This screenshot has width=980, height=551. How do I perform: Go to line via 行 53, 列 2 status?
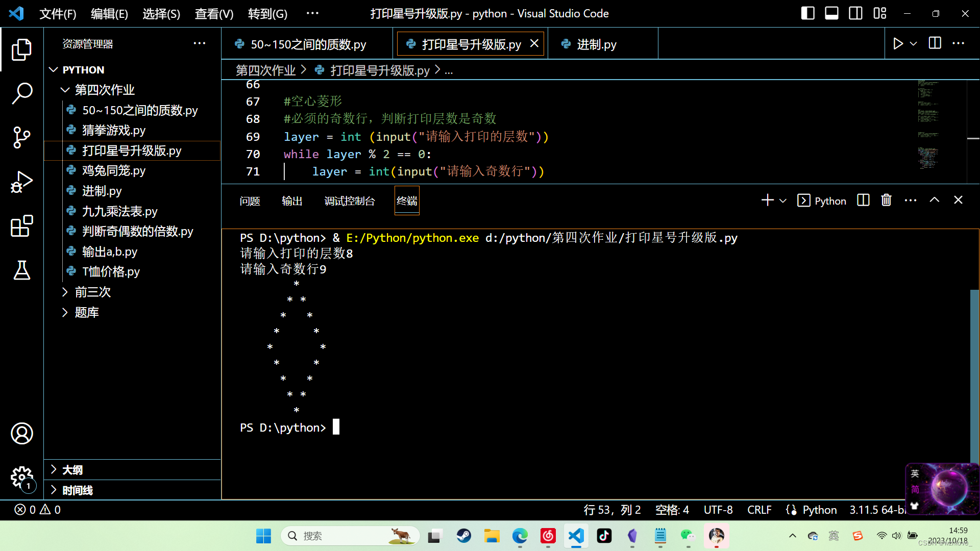(x=612, y=510)
